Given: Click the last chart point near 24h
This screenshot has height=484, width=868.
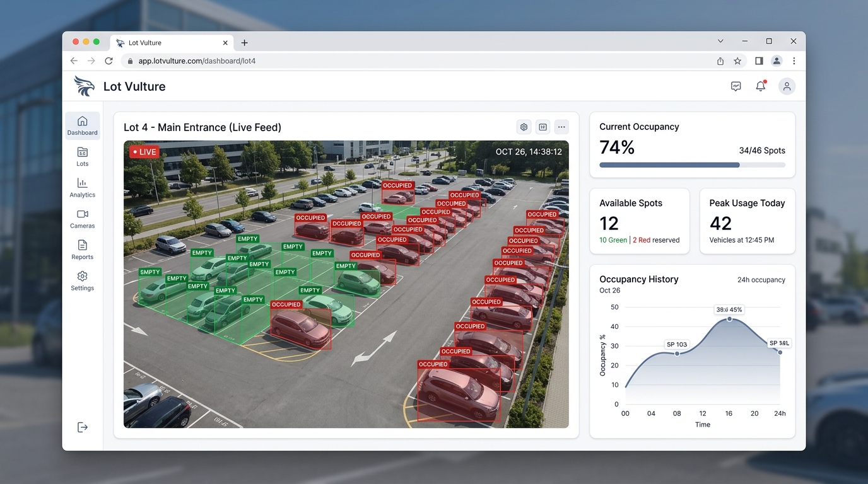Looking at the screenshot, I should pyautogui.click(x=780, y=352).
